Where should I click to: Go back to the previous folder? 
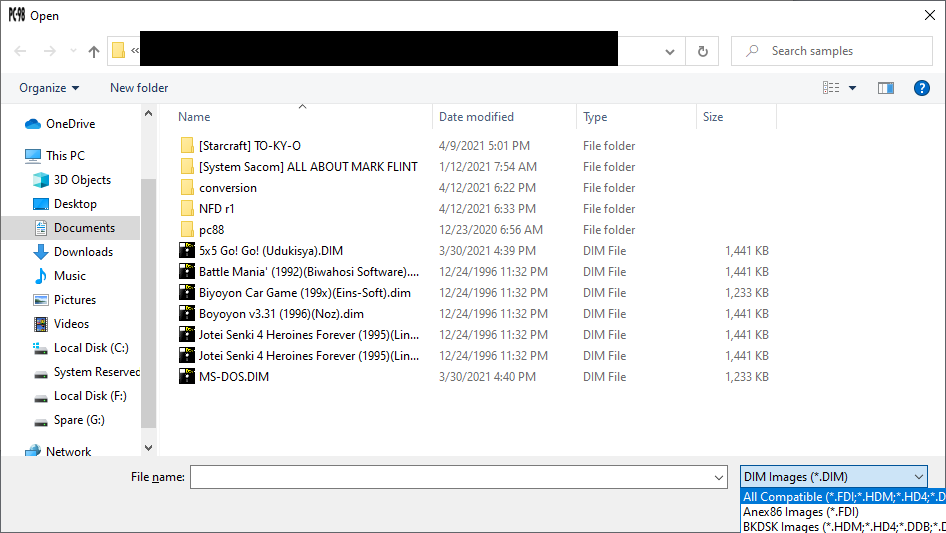21,51
